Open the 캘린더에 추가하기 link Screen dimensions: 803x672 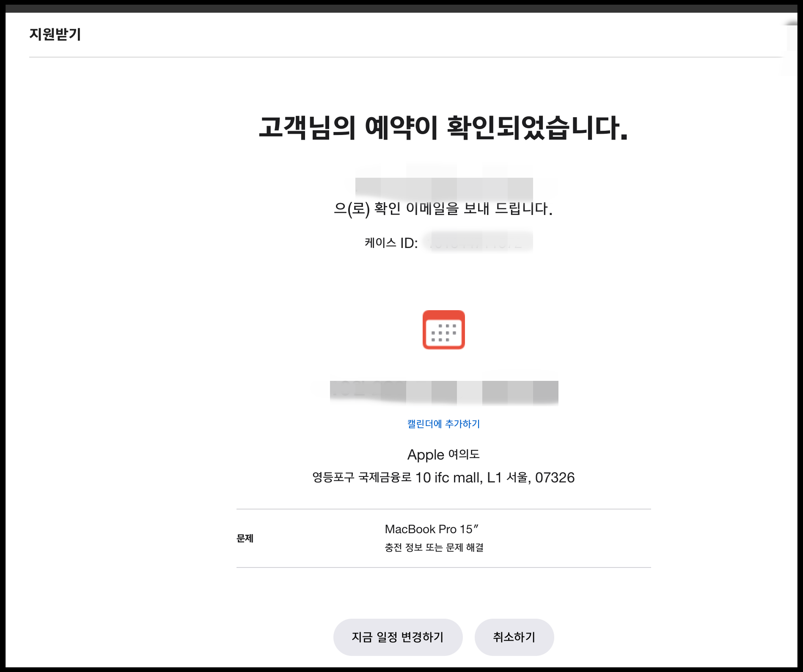[x=443, y=424]
